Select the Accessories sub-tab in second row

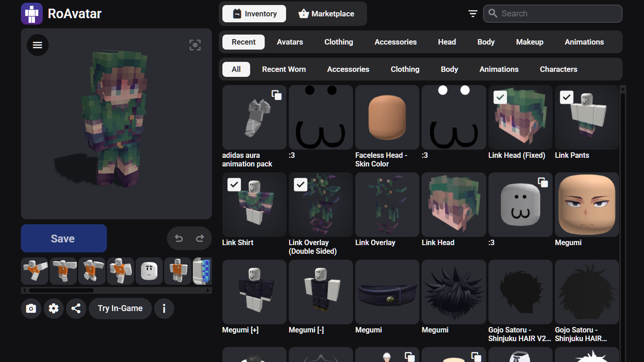click(x=348, y=69)
